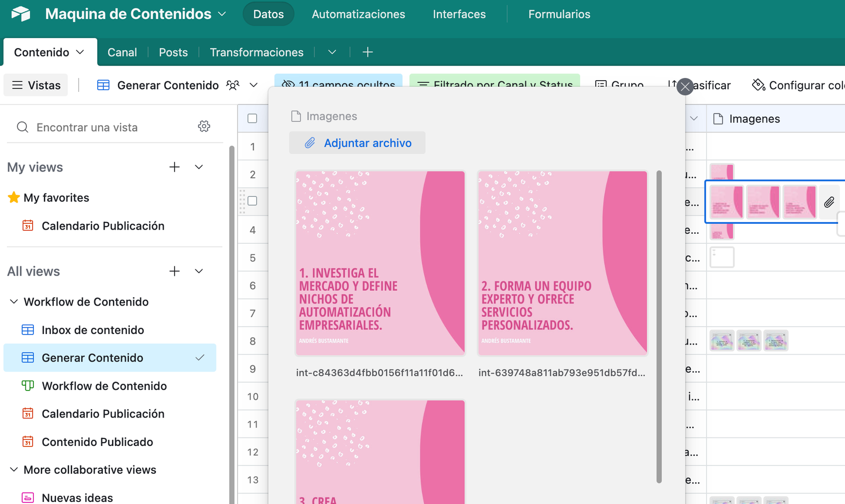Click the Inbox de contenido grid icon

pos(27,330)
